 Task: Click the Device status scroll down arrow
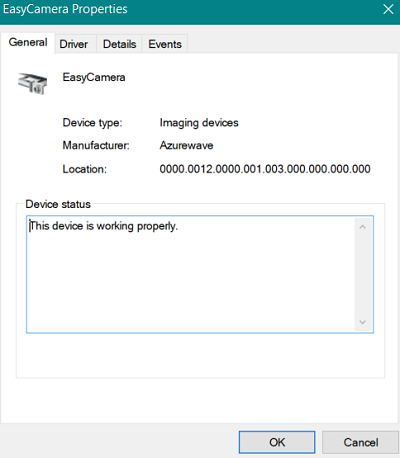click(363, 322)
